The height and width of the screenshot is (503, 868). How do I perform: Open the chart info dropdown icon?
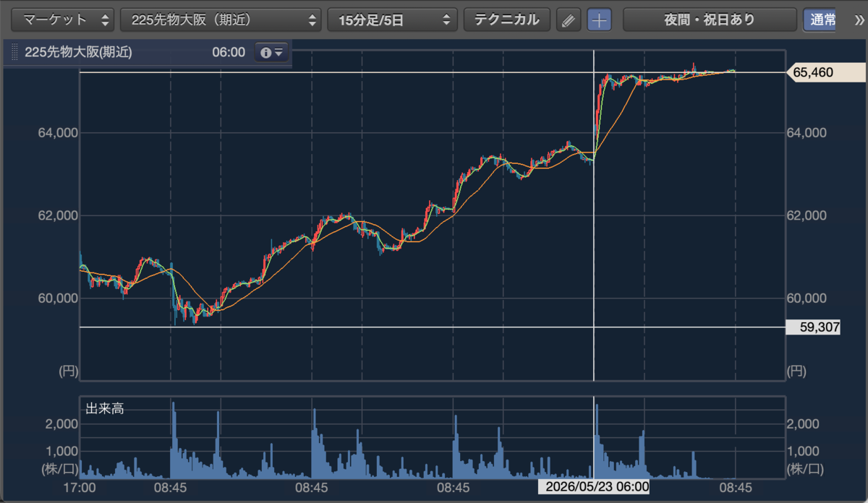tap(272, 53)
